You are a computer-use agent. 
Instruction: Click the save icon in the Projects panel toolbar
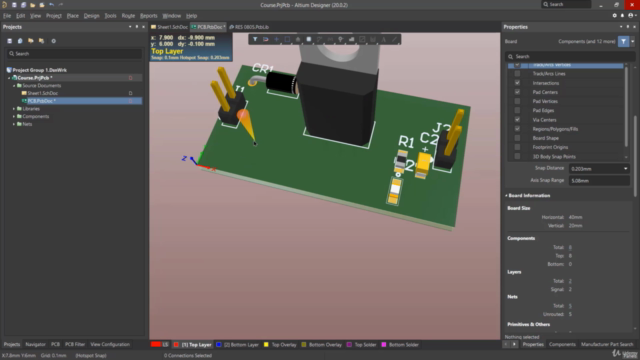coord(9,41)
